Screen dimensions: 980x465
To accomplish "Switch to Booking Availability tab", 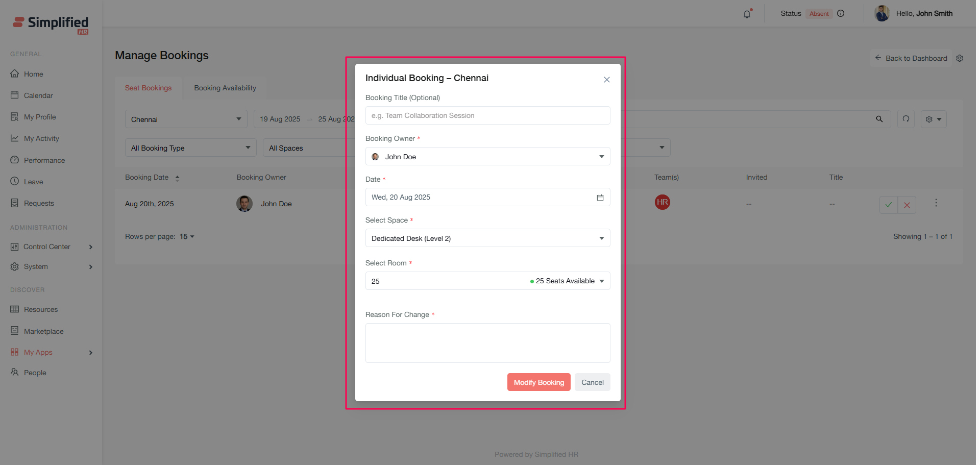I will tap(225, 88).
